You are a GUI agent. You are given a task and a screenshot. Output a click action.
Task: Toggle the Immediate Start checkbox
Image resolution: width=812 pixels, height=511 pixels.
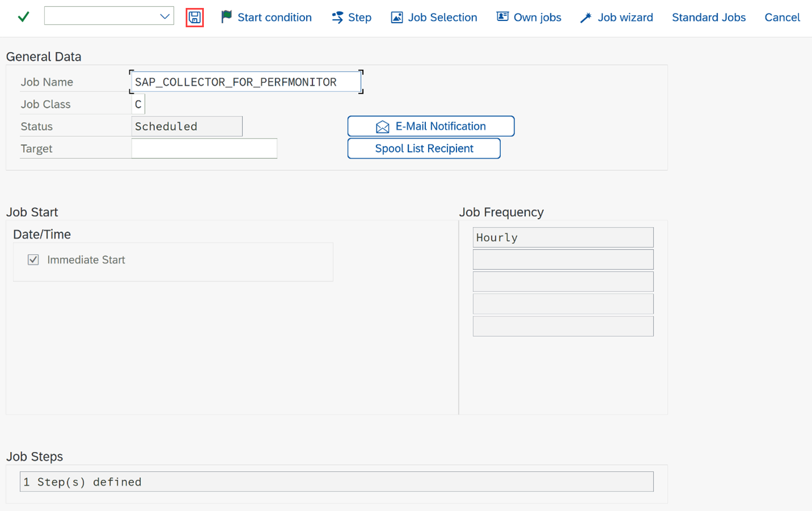click(33, 259)
